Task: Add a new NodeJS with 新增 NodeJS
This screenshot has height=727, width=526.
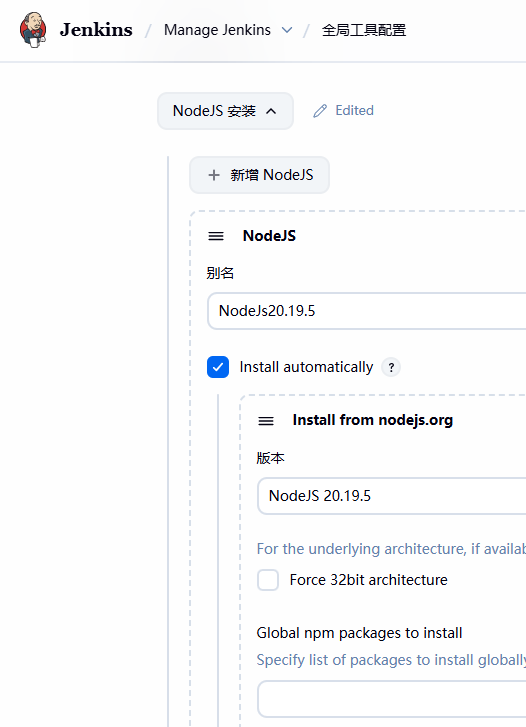Action: pyautogui.click(x=259, y=175)
